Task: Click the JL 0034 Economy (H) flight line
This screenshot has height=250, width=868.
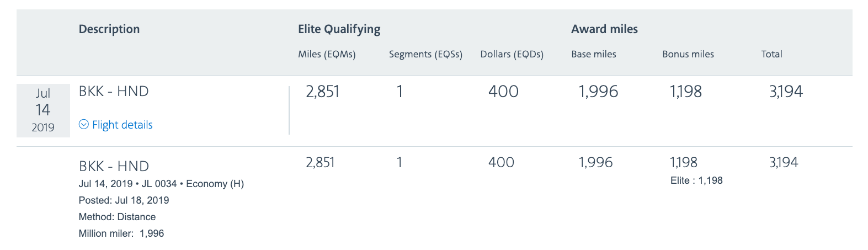Action: 161,184
